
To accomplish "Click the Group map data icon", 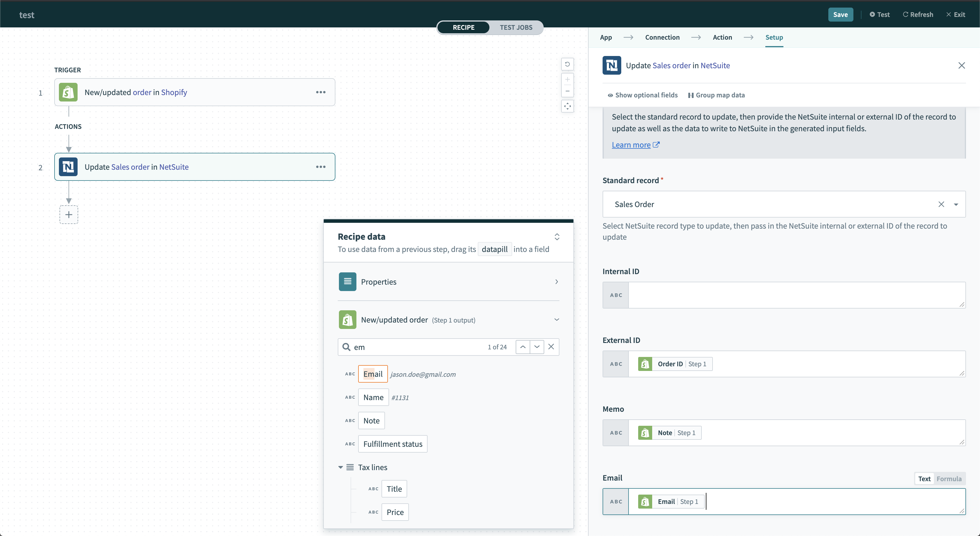I will tap(691, 95).
